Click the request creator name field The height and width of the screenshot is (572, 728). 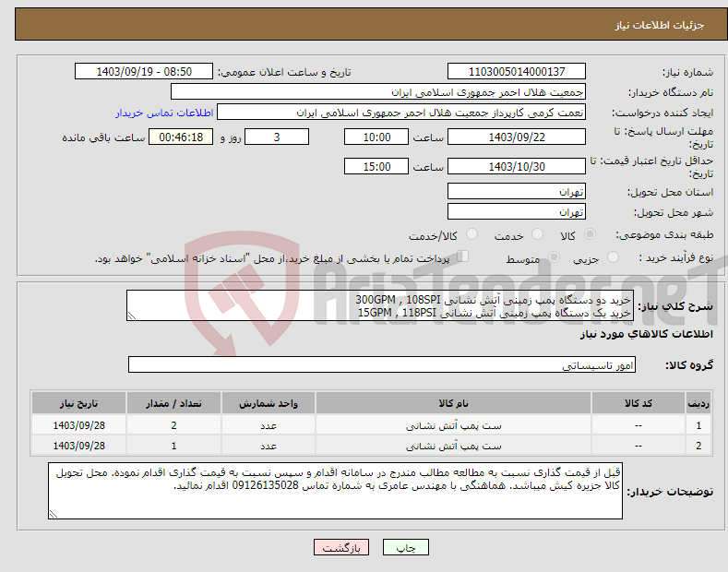[401, 113]
